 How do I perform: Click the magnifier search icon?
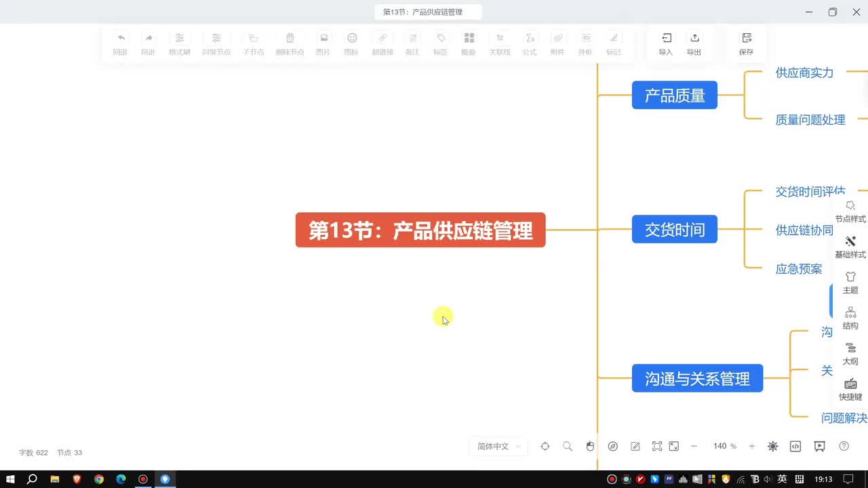(x=568, y=446)
